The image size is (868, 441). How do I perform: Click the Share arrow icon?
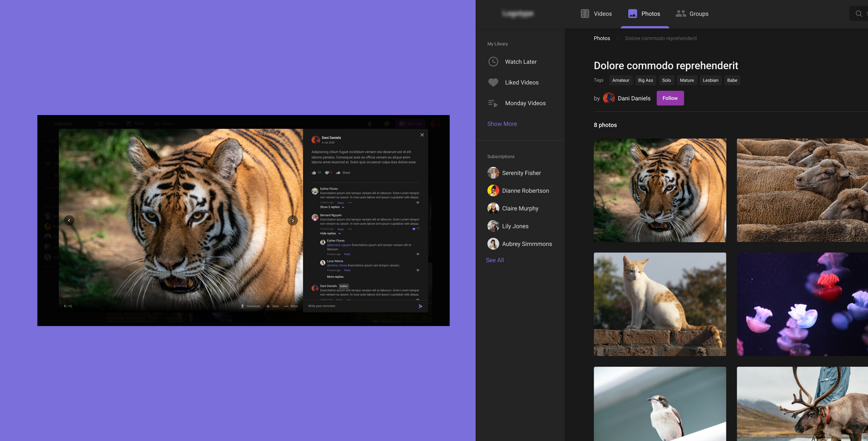pos(339,173)
